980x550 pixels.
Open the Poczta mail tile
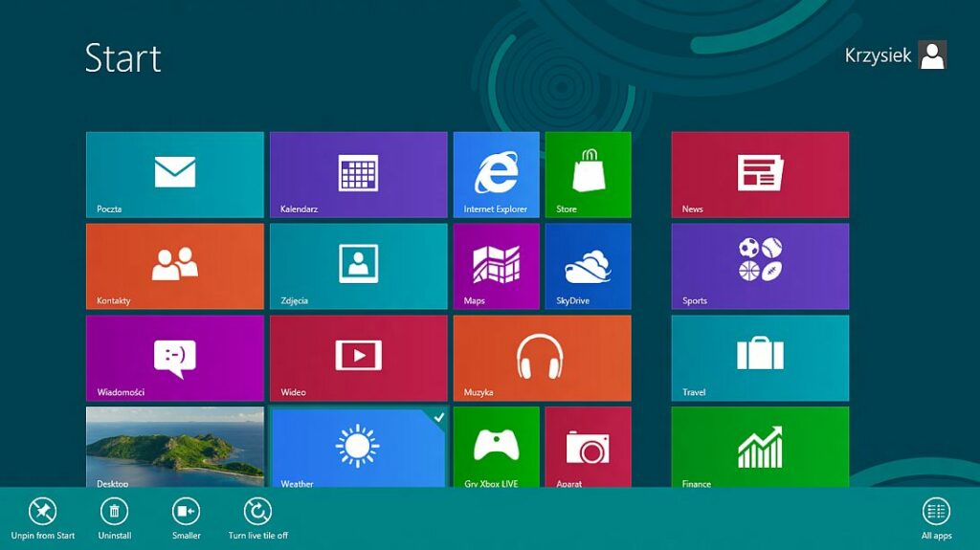(x=174, y=174)
